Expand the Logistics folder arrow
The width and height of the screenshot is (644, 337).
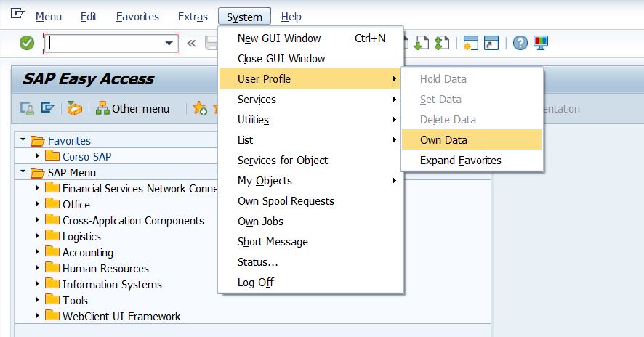[37, 236]
